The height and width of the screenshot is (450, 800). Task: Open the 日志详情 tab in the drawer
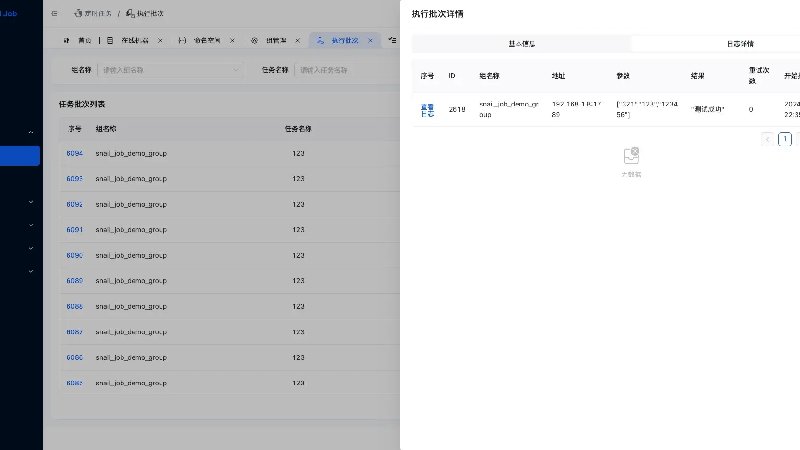point(740,44)
